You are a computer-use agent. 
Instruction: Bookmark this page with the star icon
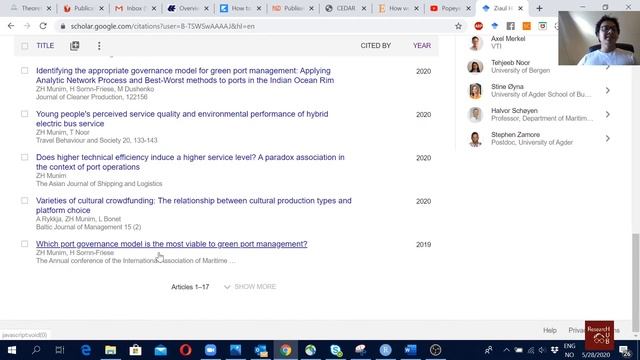coord(458,26)
